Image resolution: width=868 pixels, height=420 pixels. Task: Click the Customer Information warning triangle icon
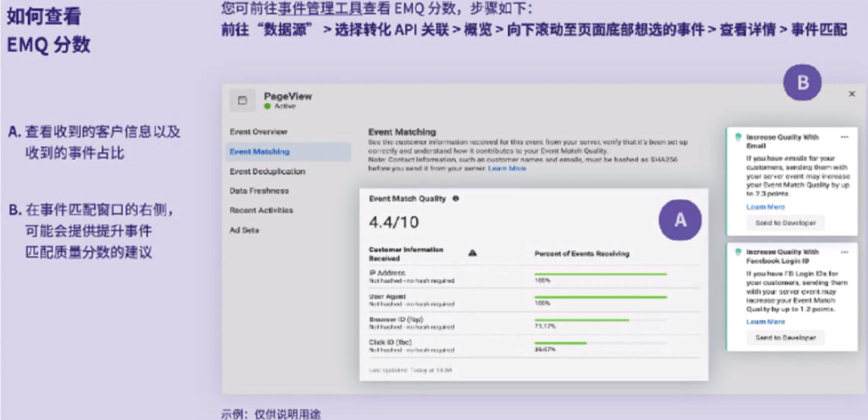point(473,253)
